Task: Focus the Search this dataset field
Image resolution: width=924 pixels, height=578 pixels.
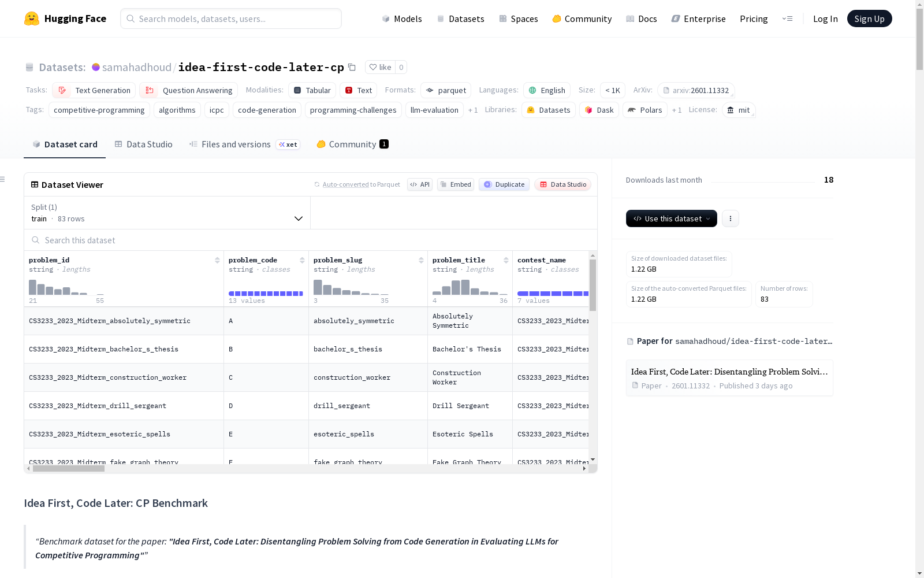Action: click(311, 240)
